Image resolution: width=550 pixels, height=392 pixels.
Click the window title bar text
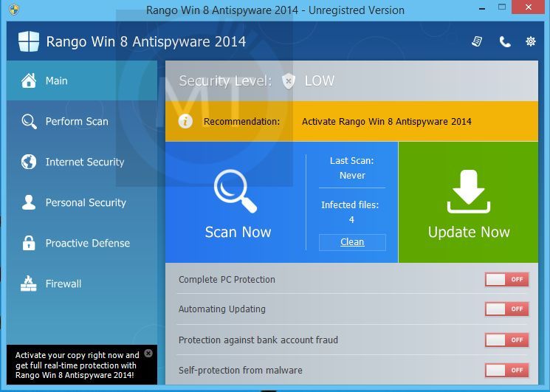pyautogui.click(x=275, y=10)
